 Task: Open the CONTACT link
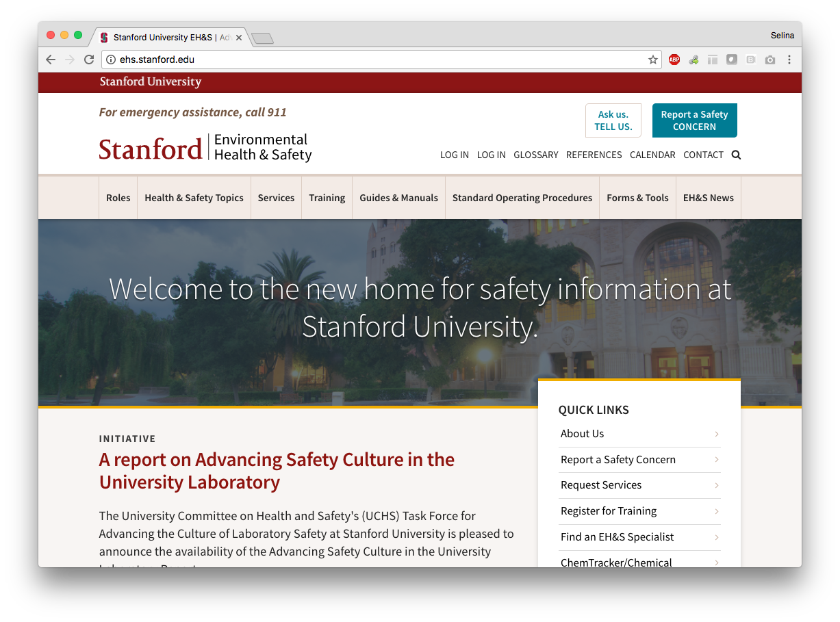click(703, 155)
